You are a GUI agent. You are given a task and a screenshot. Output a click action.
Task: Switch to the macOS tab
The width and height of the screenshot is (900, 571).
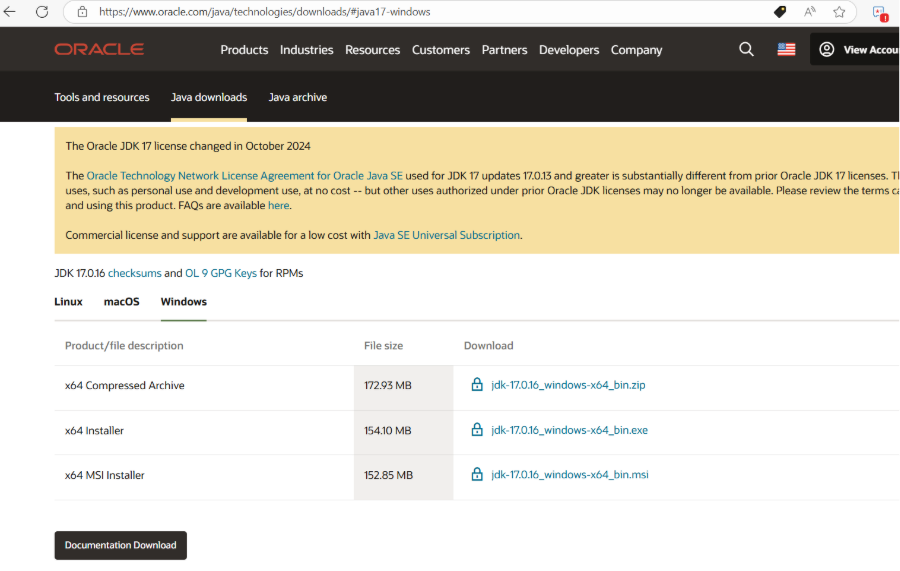tap(121, 302)
